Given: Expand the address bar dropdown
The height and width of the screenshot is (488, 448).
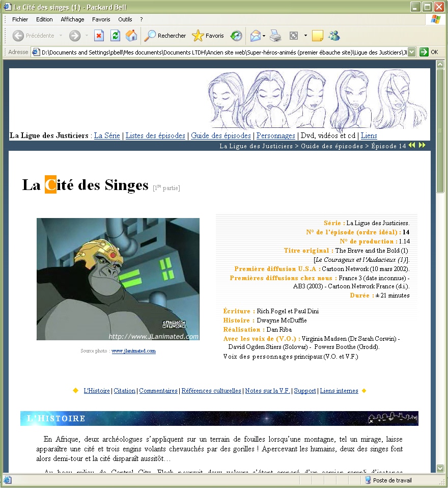Looking at the screenshot, I should click(411, 52).
